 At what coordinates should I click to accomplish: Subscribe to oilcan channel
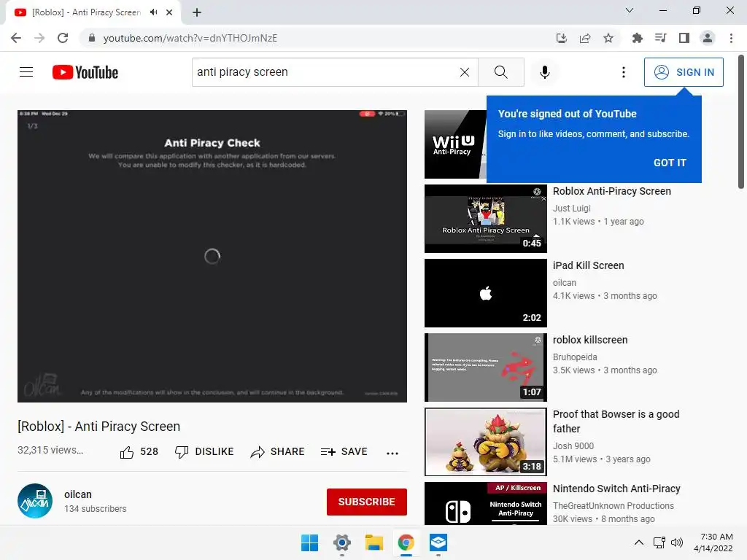pos(366,502)
